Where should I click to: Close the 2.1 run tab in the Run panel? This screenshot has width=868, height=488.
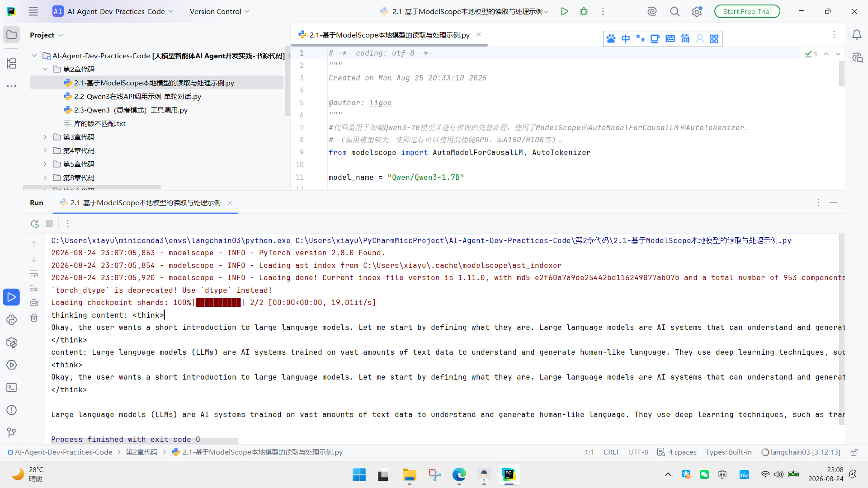coord(230,203)
